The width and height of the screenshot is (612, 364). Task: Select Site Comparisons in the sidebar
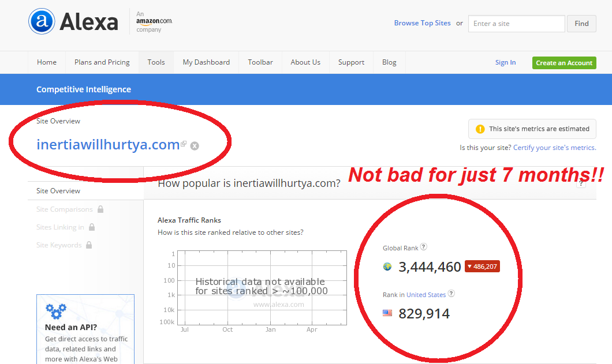(x=65, y=209)
